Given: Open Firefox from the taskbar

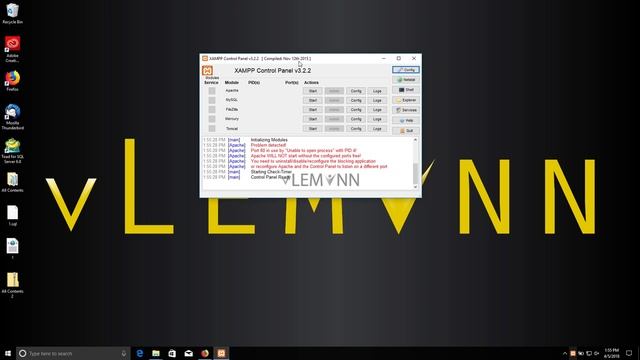Looking at the screenshot, I should pyautogui.click(x=205, y=353).
